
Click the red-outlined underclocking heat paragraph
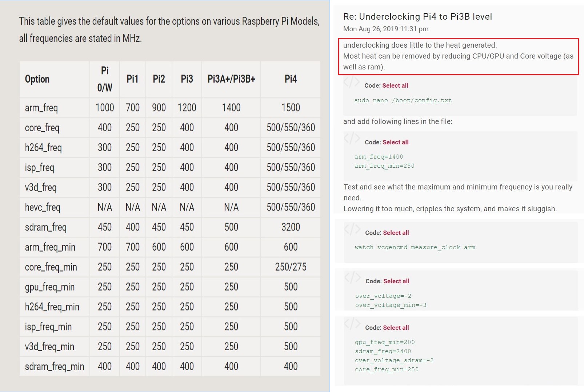(458, 56)
